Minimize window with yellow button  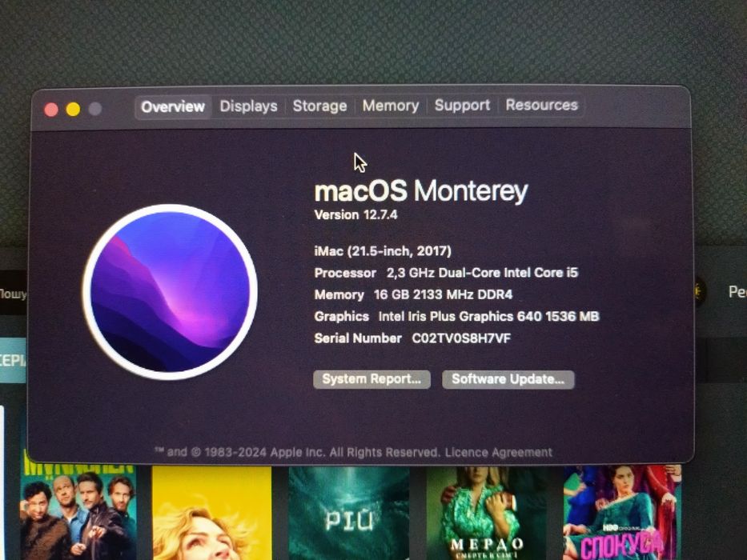click(73, 109)
